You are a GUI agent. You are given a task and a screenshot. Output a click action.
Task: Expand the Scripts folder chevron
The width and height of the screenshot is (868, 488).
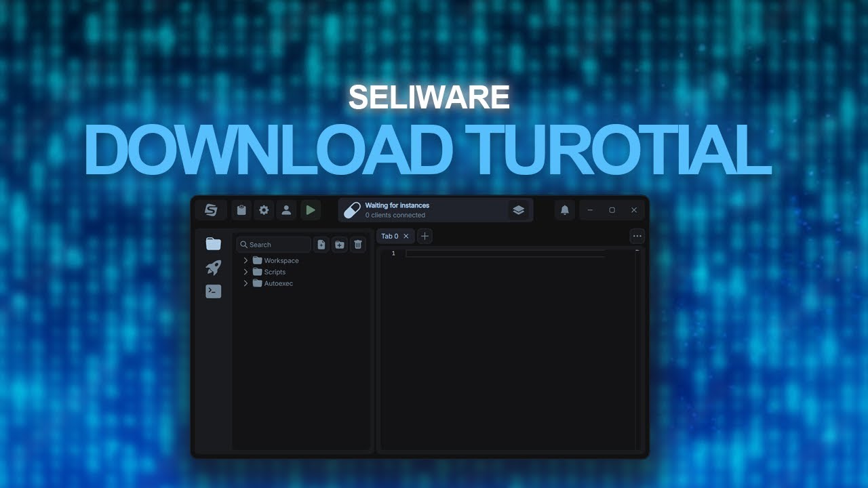click(245, 272)
